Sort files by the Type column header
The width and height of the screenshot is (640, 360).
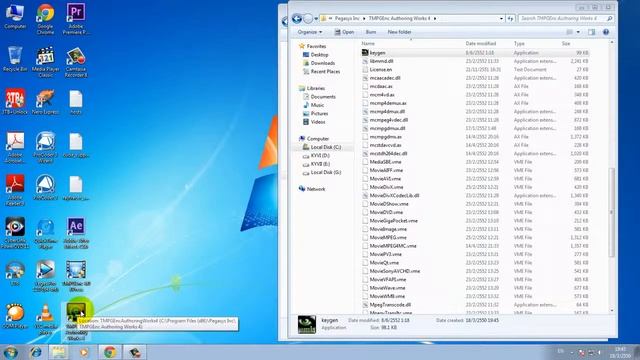click(x=519, y=43)
